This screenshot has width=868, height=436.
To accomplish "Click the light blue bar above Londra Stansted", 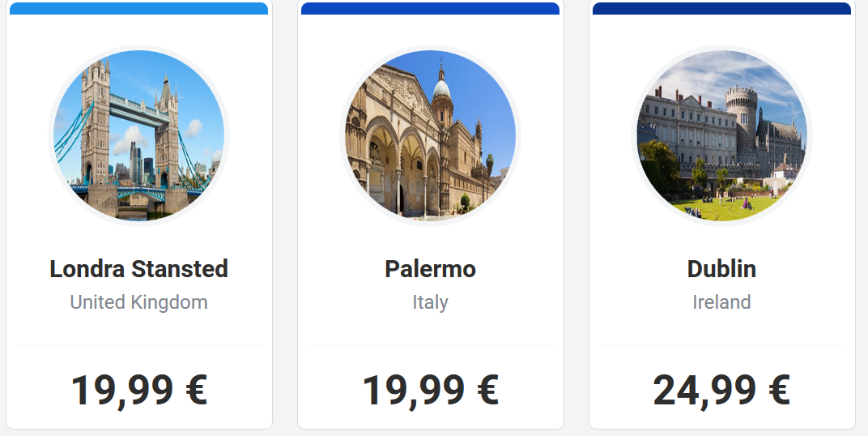I will click(x=139, y=8).
